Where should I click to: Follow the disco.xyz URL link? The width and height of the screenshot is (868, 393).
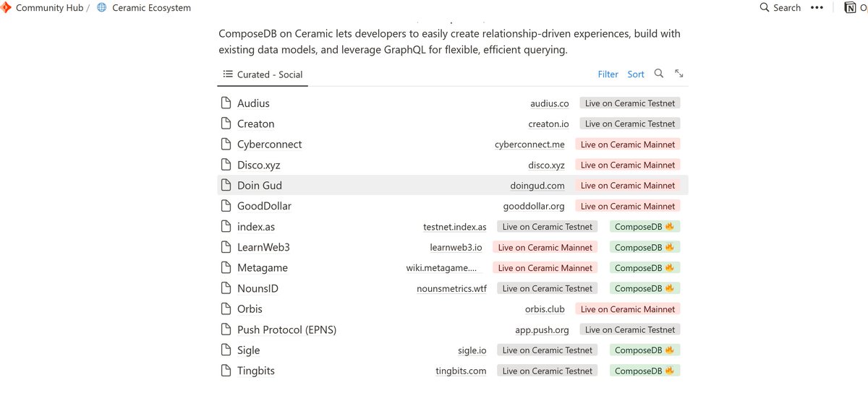tap(547, 165)
